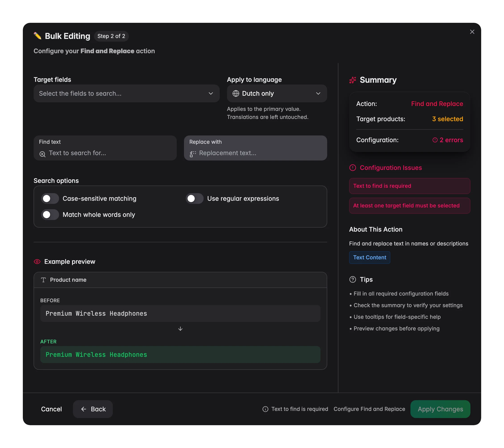The height and width of the screenshot is (448, 504).
Task: Click the info icon in footer warning
Action: coord(265,409)
